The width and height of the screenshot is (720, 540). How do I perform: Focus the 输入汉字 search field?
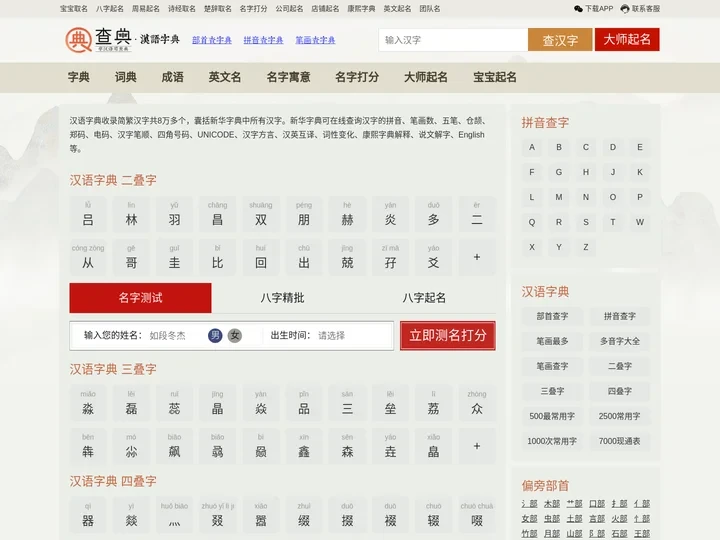tap(453, 40)
